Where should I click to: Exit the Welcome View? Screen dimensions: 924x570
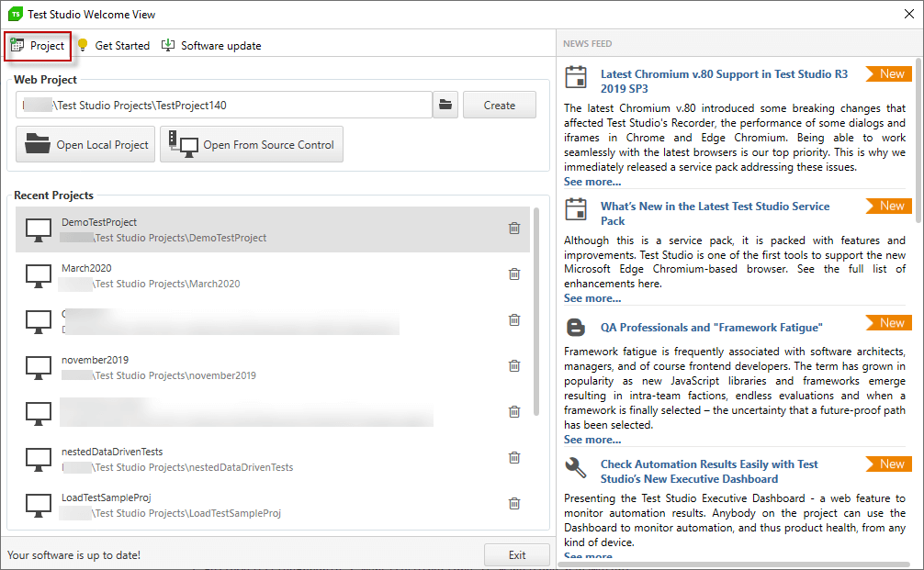click(517, 554)
